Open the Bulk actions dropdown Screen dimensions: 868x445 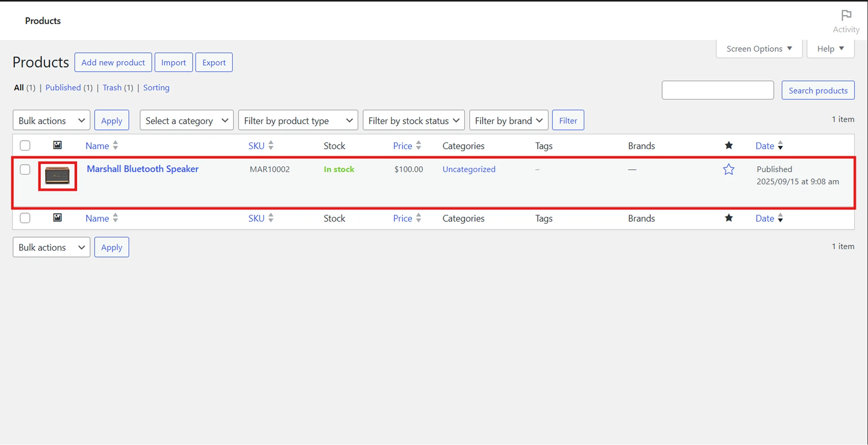tap(51, 120)
